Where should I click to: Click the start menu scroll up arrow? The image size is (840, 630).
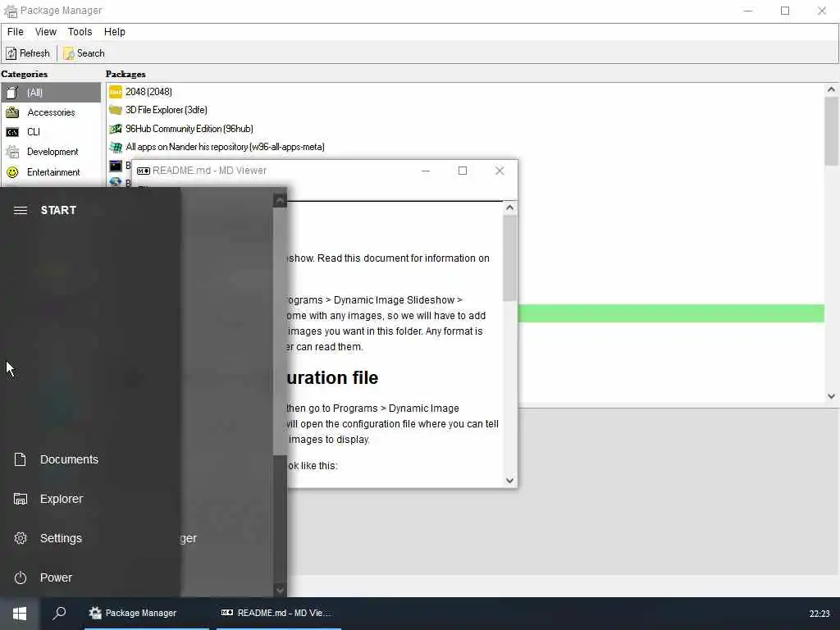coord(280,200)
